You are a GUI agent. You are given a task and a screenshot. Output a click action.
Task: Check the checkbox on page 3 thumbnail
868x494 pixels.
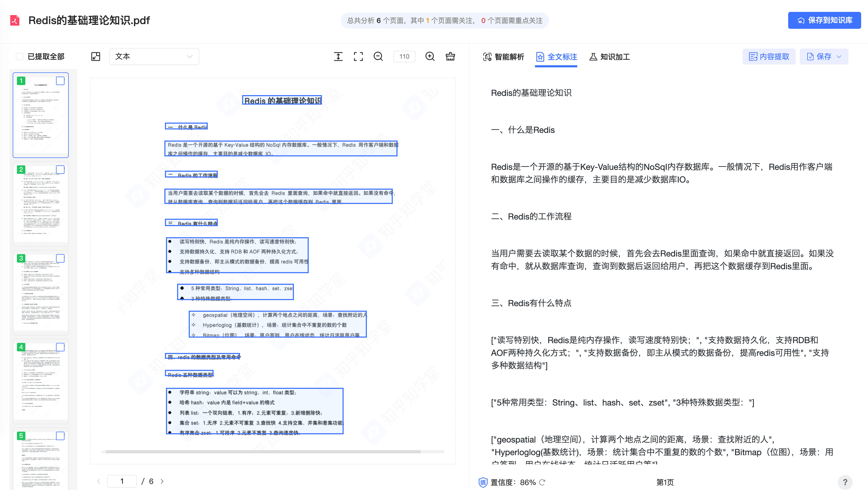[x=60, y=258]
